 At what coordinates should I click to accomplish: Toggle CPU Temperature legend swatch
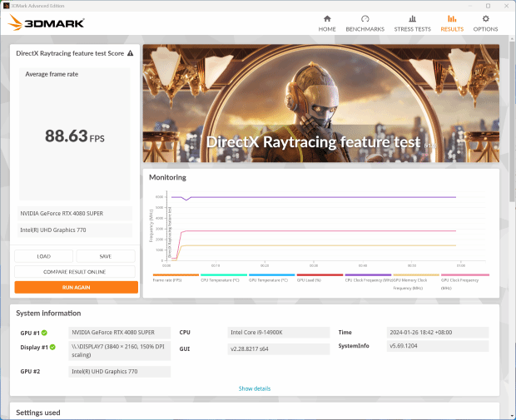[224, 275]
